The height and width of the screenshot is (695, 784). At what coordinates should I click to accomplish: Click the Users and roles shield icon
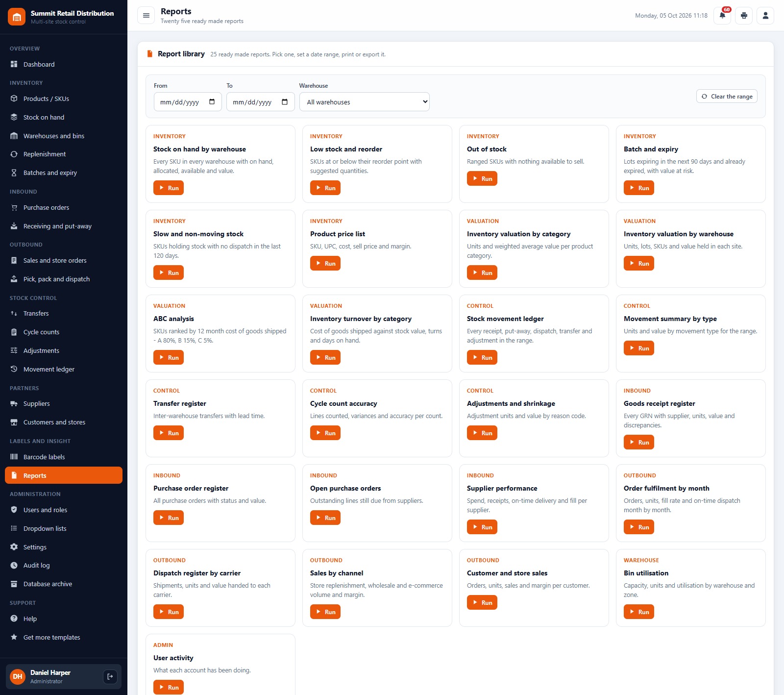click(14, 510)
